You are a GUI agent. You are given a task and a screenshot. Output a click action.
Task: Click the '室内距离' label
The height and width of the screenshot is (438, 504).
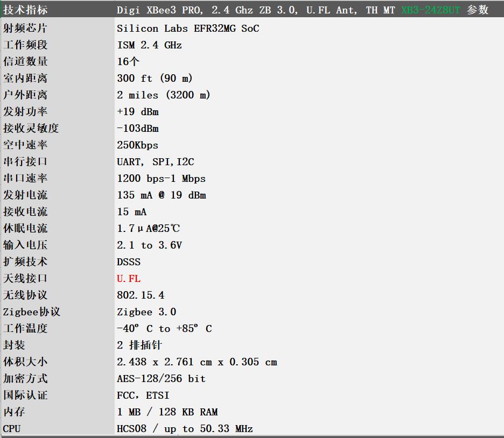(x=25, y=78)
